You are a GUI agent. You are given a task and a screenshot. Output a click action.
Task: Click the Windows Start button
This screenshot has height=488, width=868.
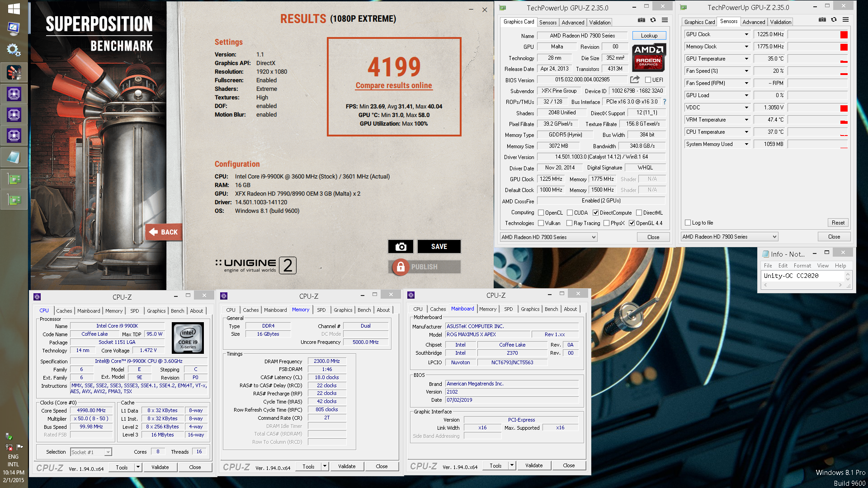pos(14,9)
